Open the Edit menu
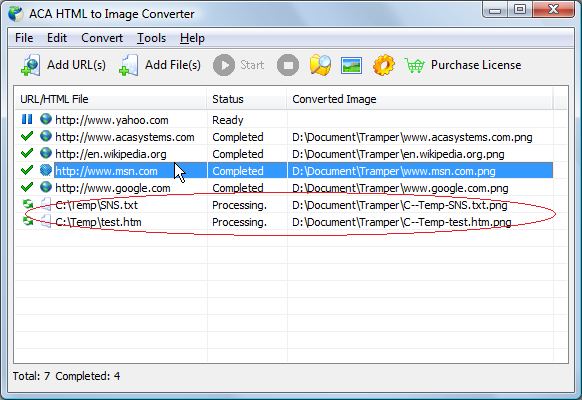Image resolution: width=582 pixels, height=400 pixels. 57,38
